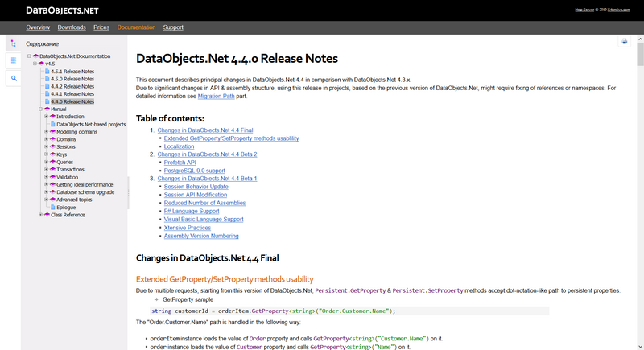The height and width of the screenshot is (350, 644).
Task: Open the index list sidebar tab icon
Action: [14, 60]
